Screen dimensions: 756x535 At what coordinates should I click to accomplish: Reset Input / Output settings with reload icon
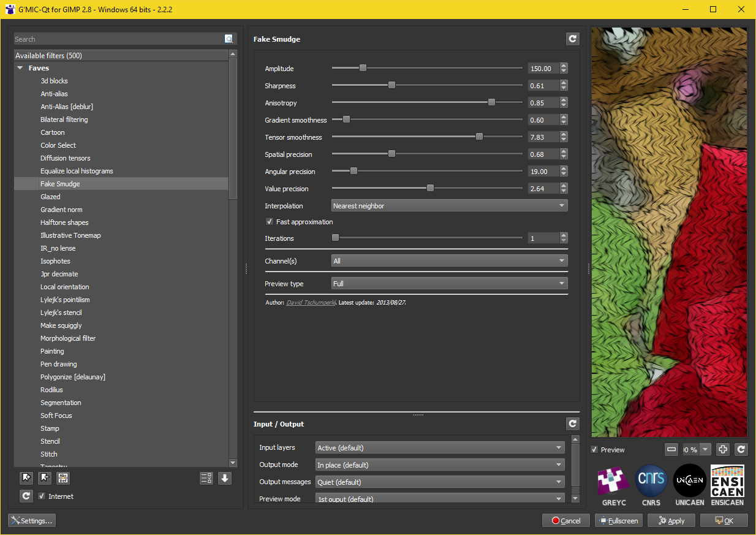(572, 423)
